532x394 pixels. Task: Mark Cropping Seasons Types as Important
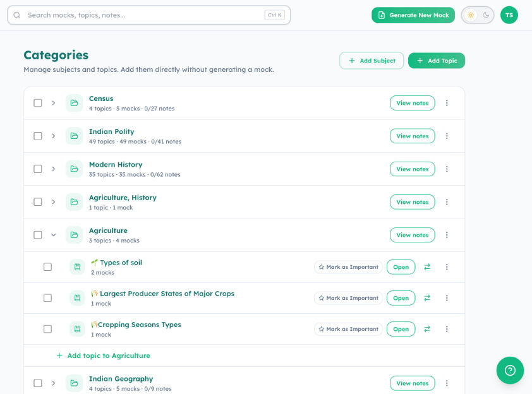(348, 329)
